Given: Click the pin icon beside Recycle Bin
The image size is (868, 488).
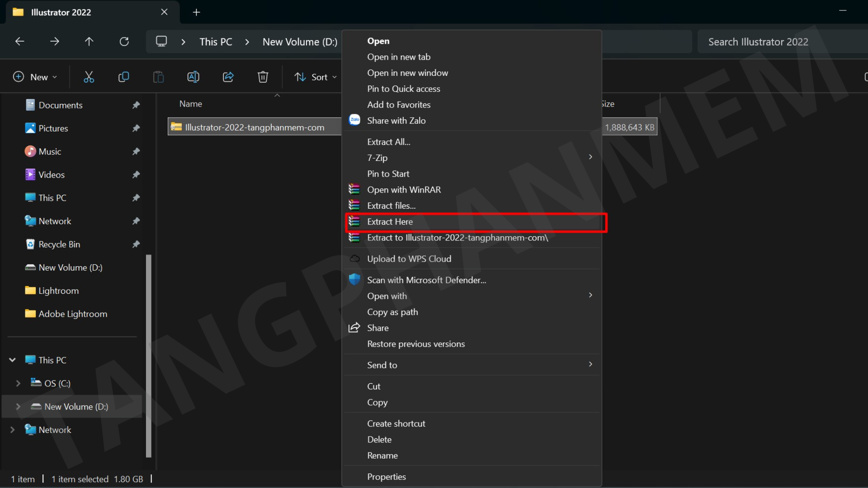Looking at the screenshot, I should click(x=136, y=244).
